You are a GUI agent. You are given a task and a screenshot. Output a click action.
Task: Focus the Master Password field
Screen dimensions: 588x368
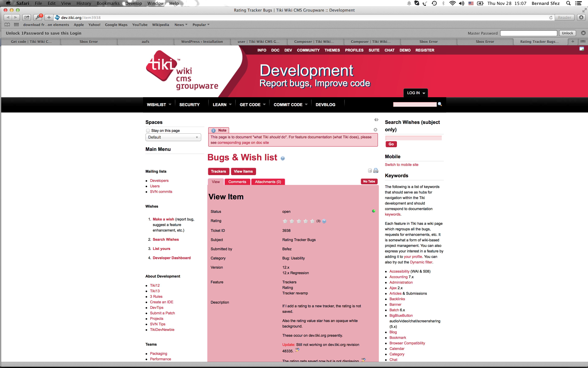(x=528, y=33)
